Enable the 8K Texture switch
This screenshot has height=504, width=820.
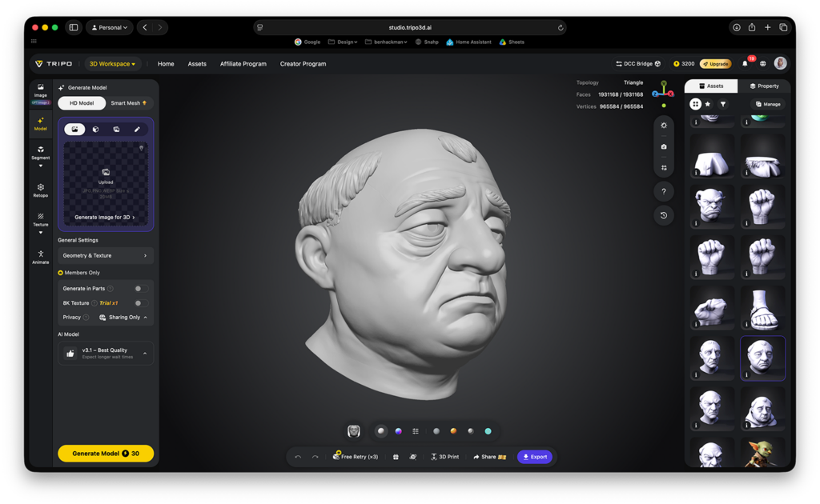coord(141,303)
